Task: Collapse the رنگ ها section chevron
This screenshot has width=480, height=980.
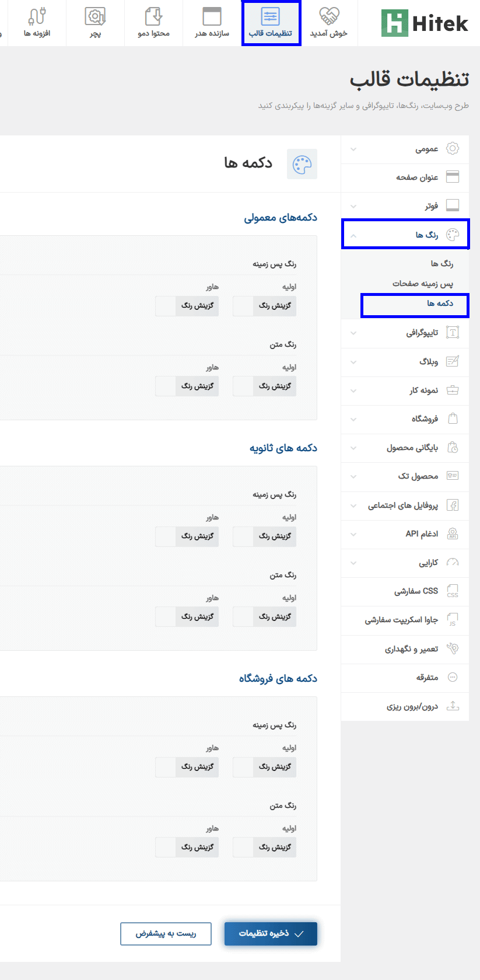Action: click(353, 235)
